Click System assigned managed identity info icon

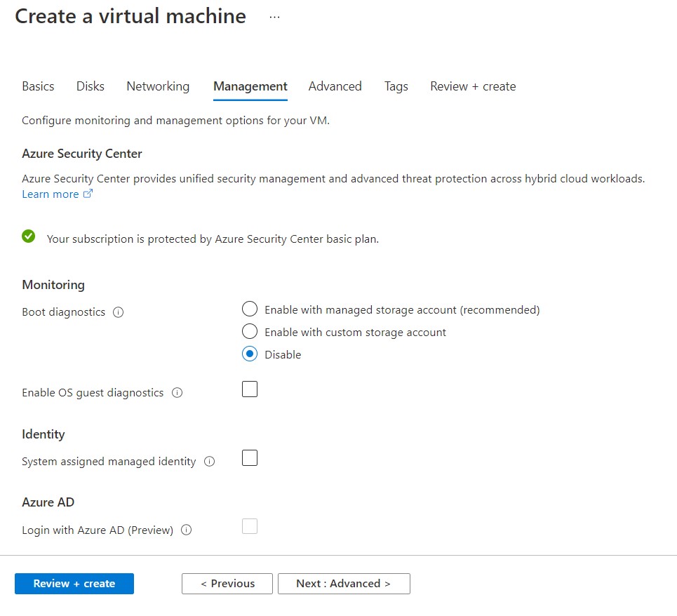pos(209,462)
